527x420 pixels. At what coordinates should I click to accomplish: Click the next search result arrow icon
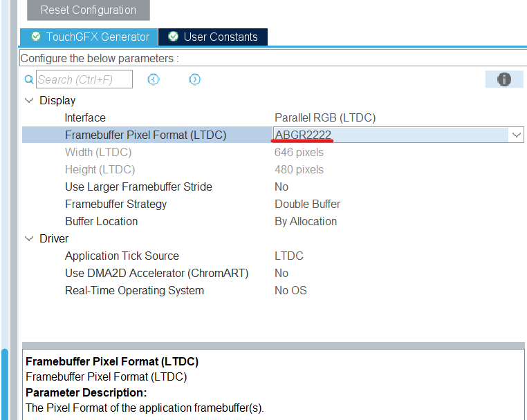pyautogui.click(x=195, y=79)
